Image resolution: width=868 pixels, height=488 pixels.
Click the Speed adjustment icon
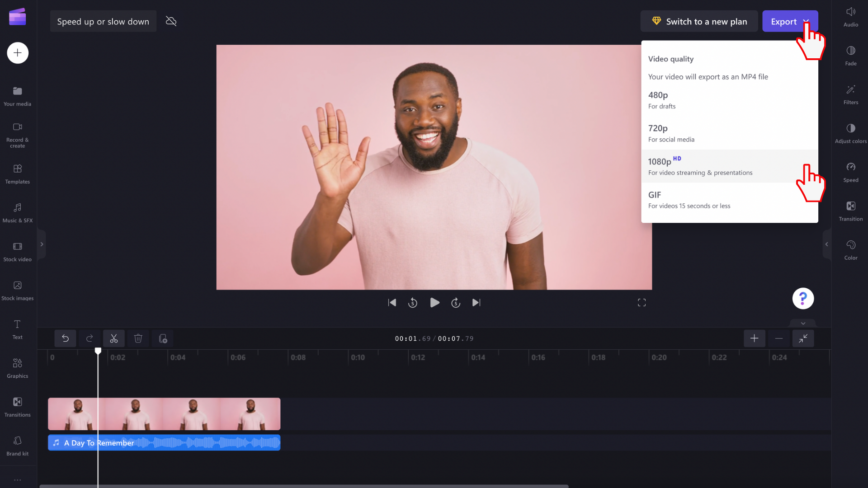pos(851,167)
